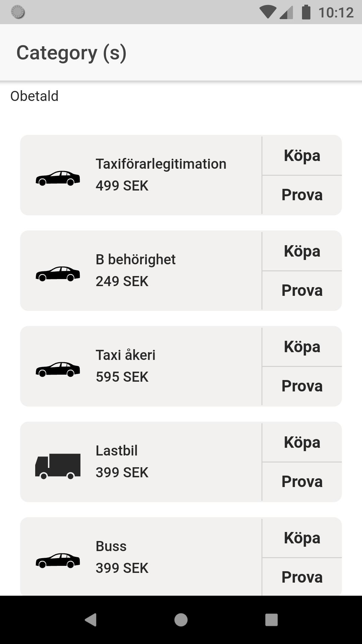Select the Taxi åkeri 595 SEK item

(141, 366)
